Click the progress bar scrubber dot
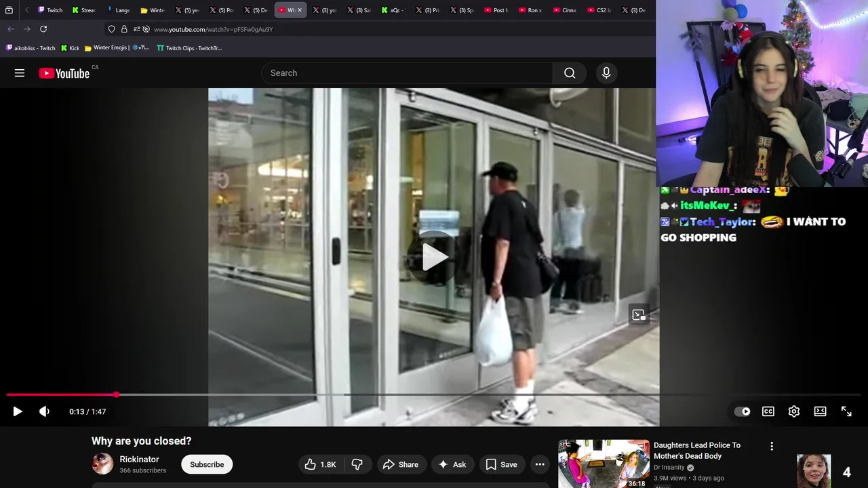The image size is (868, 488). click(117, 394)
